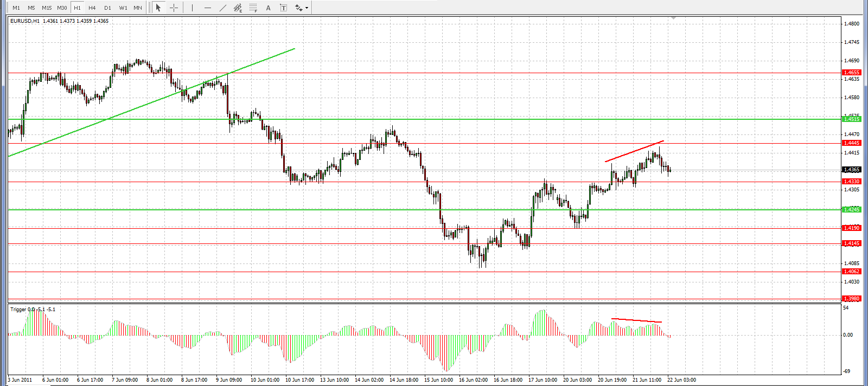
Task: Select the red divergence line above price
Action: (x=634, y=151)
